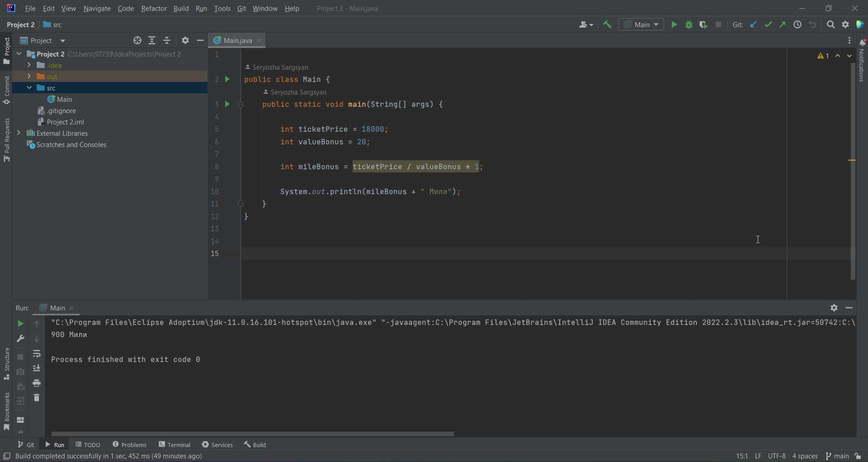Start debugging with the bug icon
The width and height of the screenshot is (868, 462).
pyautogui.click(x=689, y=24)
